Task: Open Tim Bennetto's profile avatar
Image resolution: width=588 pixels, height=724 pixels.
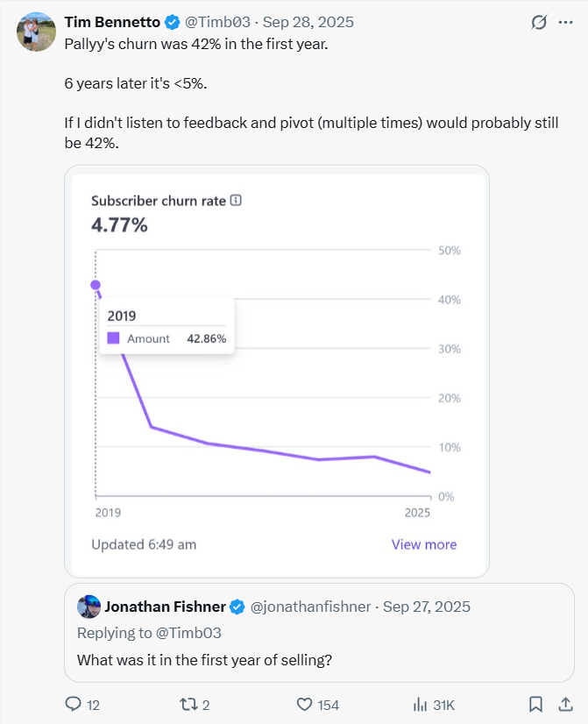Action: pos(36,32)
